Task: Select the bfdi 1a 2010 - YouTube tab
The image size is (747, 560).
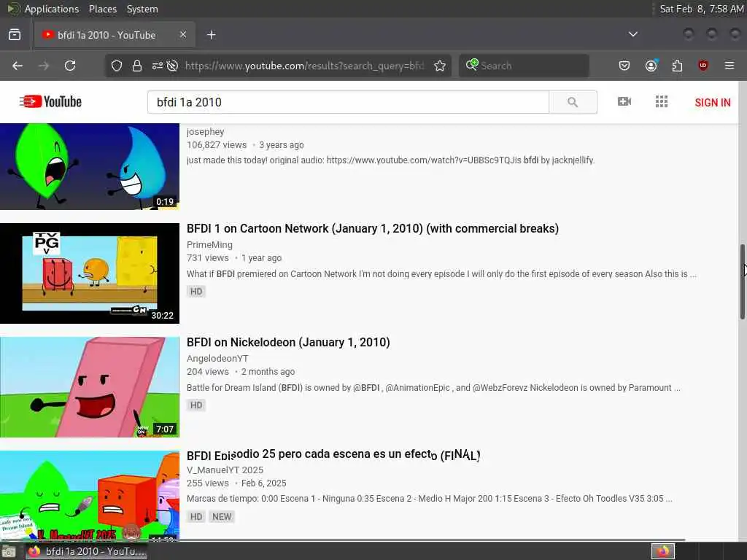Action: click(115, 35)
